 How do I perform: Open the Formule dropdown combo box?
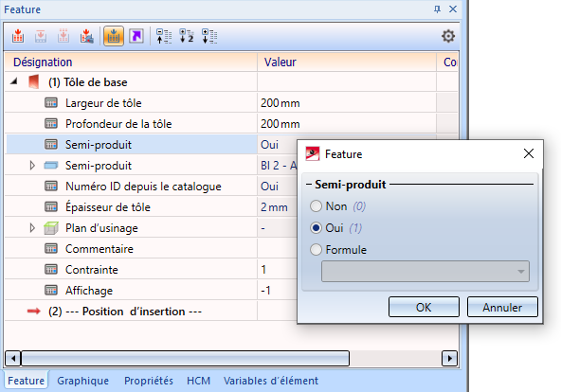click(425, 271)
